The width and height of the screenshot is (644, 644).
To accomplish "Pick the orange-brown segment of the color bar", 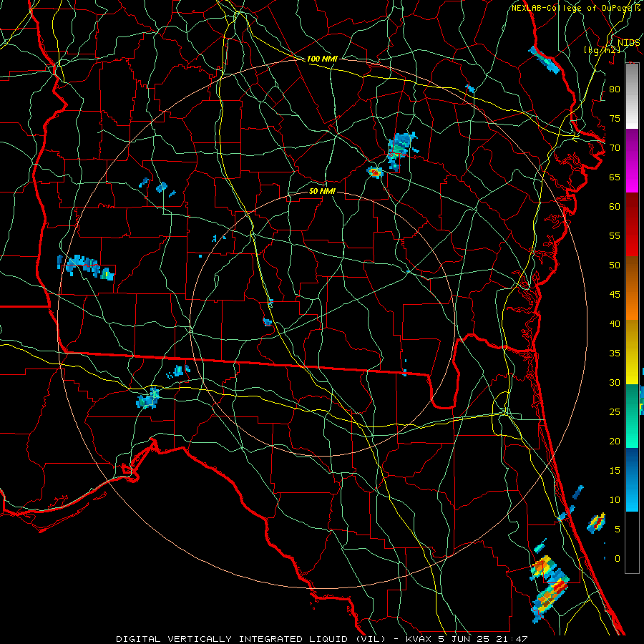I will click(632, 288).
